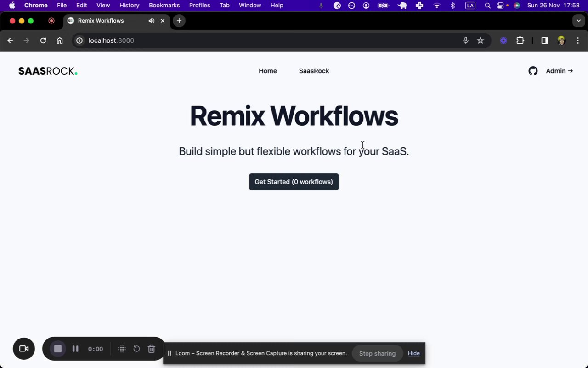Click the elephant icon in the menu bar
This screenshot has height=368, width=588.
[402, 6]
